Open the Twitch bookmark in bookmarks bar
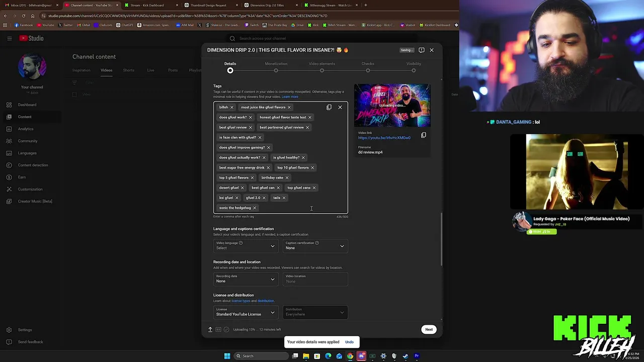The width and height of the screenshot is (644, 362). pyautogui.click(x=252, y=25)
